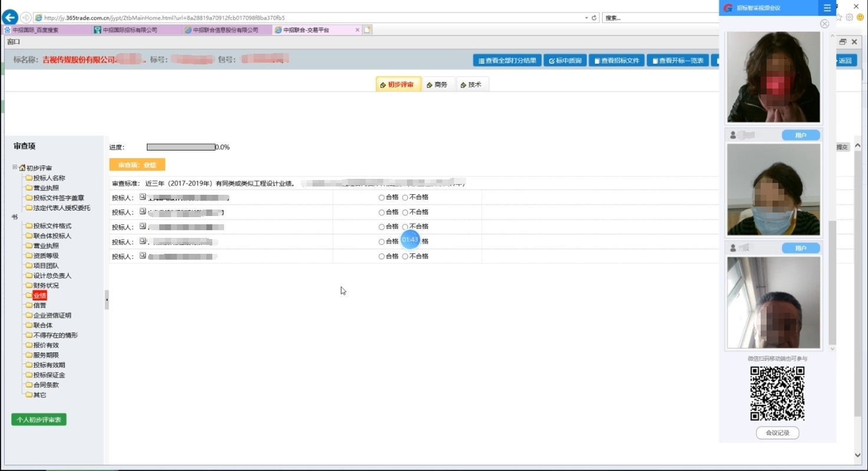
Task: Select 不合格 for the second bidder
Action: (x=405, y=212)
